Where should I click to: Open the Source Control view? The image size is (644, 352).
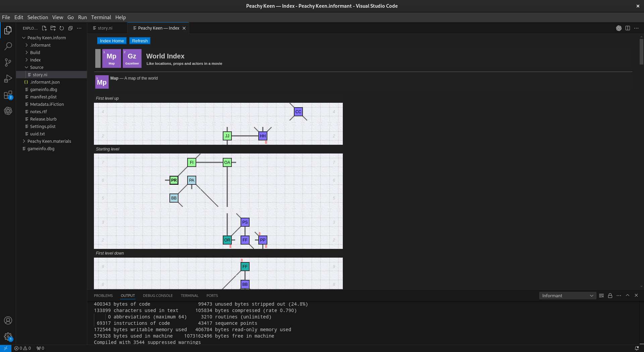[8, 62]
